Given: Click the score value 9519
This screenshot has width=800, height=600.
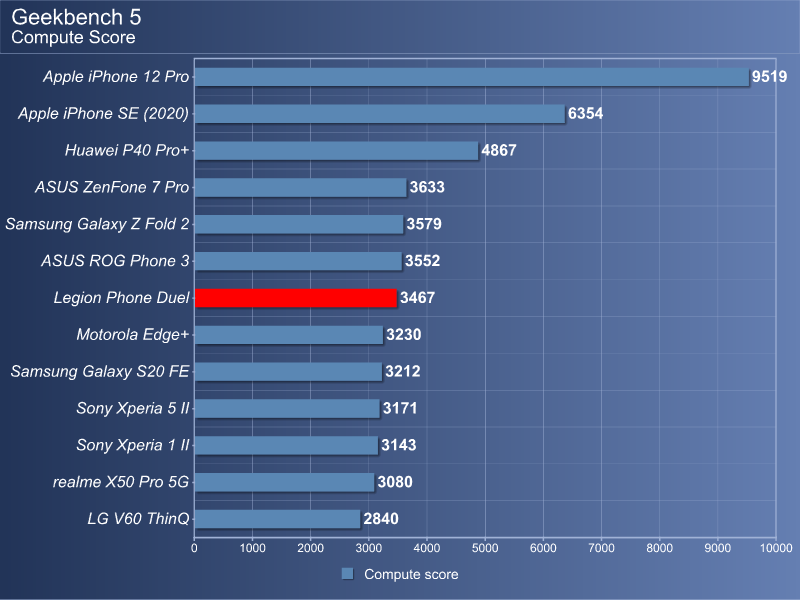Looking at the screenshot, I should tap(769, 77).
